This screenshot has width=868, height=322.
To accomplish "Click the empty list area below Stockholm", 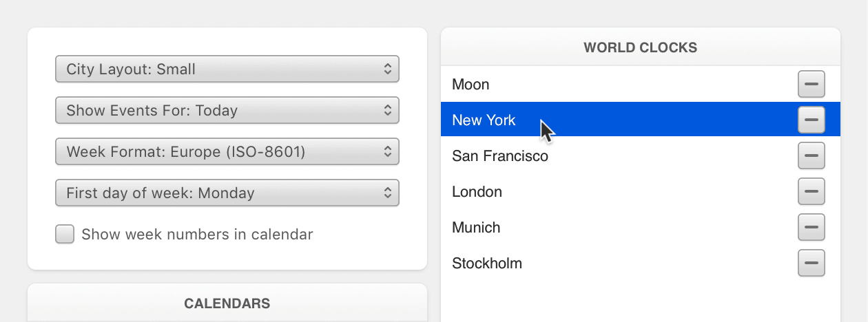I will 641,301.
